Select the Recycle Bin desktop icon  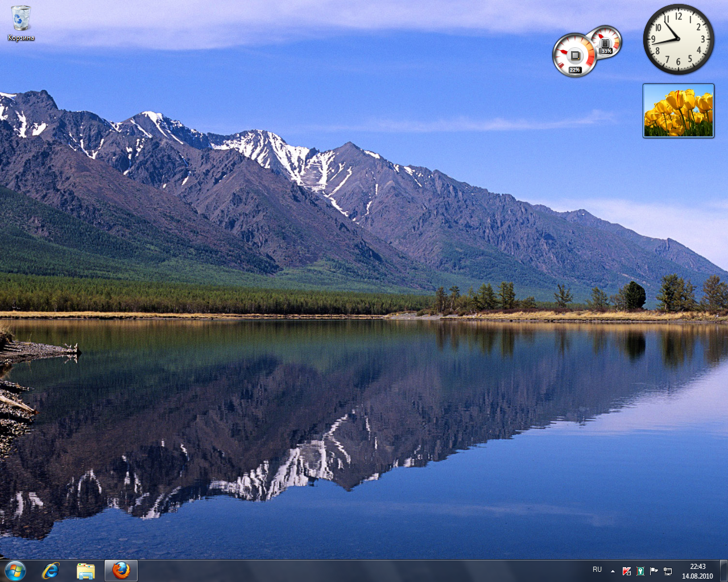[x=21, y=18]
